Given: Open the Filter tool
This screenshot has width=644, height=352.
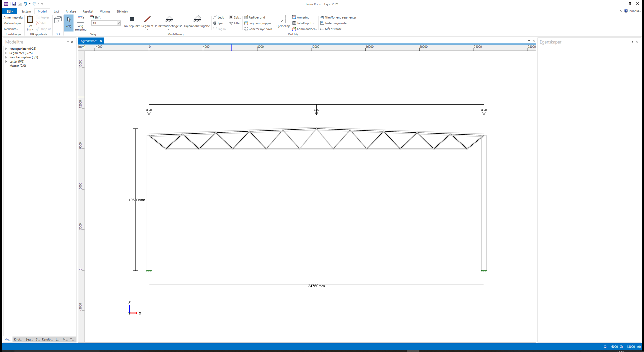Looking at the screenshot, I should point(235,23).
